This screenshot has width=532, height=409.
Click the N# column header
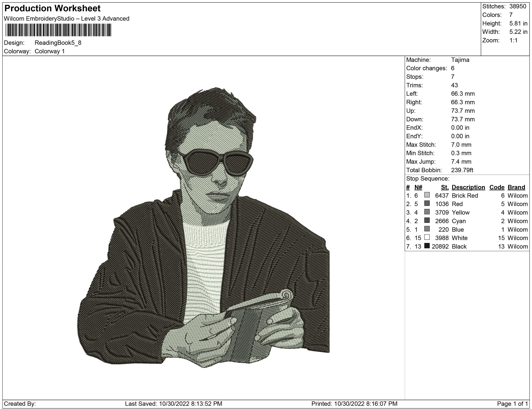[x=418, y=187]
